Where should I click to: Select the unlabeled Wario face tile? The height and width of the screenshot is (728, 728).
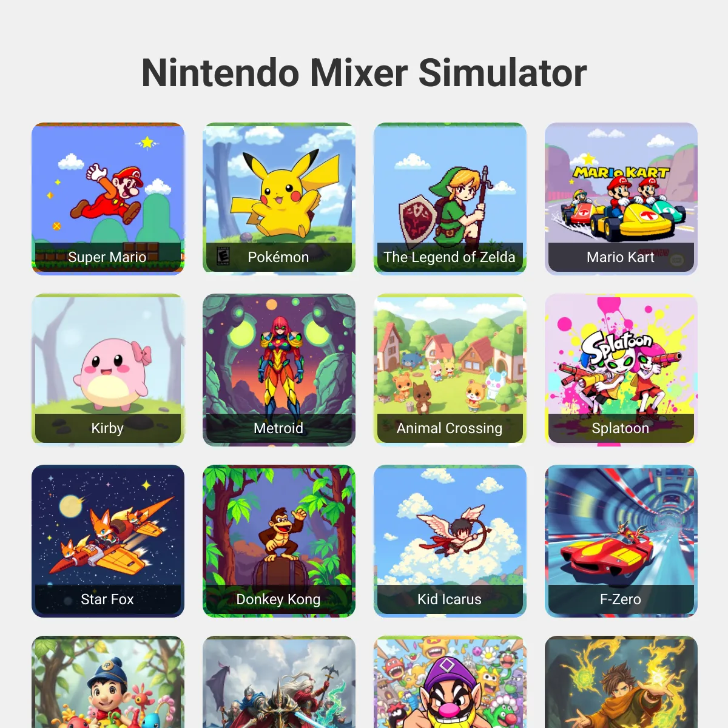tap(450, 682)
